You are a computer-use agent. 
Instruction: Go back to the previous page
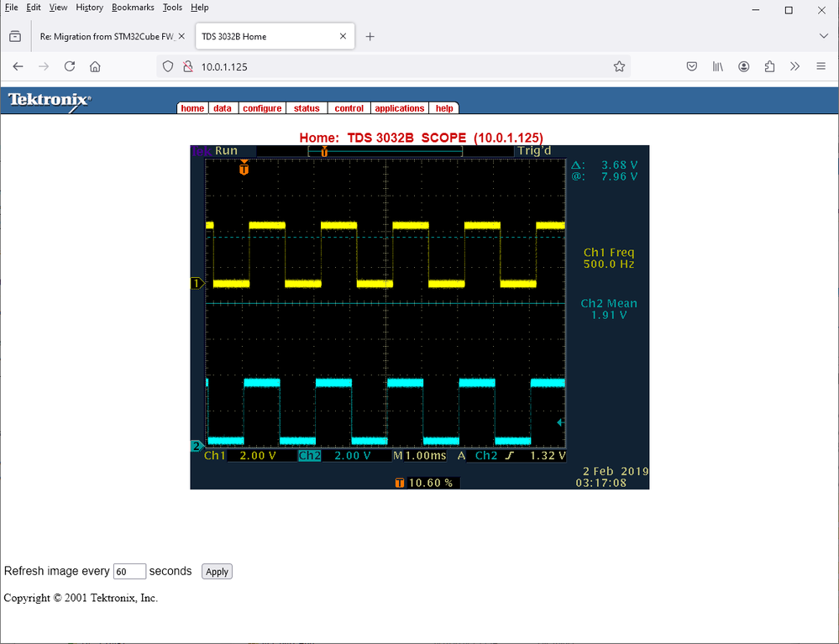coord(18,66)
